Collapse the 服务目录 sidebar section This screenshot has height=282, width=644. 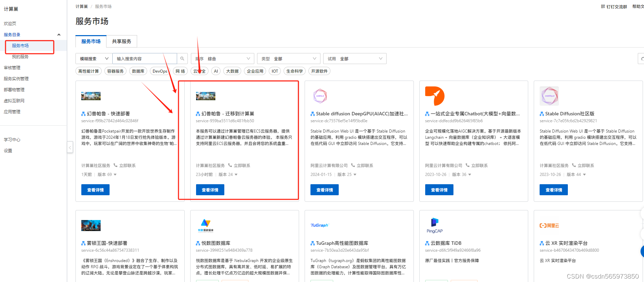59,35
